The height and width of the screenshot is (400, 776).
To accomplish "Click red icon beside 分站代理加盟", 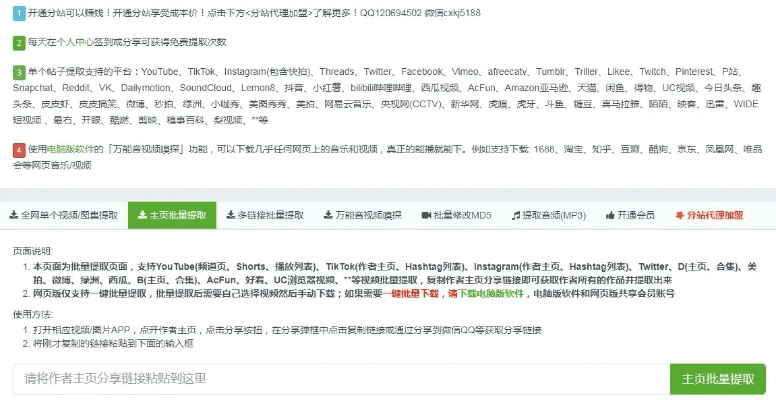I will click(679, 215).
